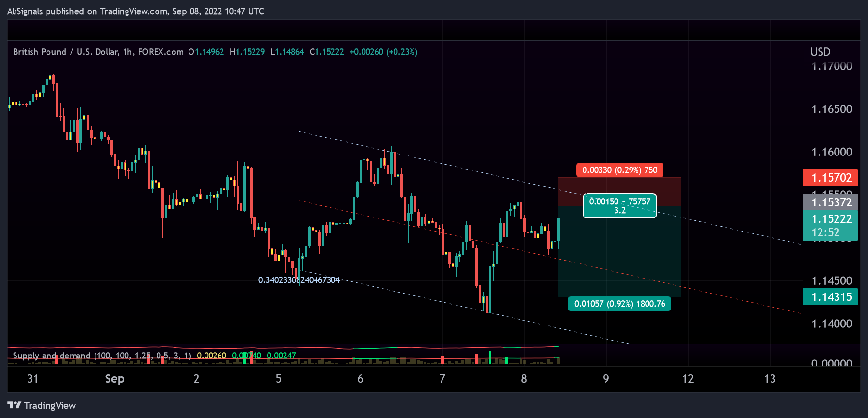Viewport: 868px width, 418px height.
Task: Click date 8 on the time axis
Action: (x=524, y=379)
